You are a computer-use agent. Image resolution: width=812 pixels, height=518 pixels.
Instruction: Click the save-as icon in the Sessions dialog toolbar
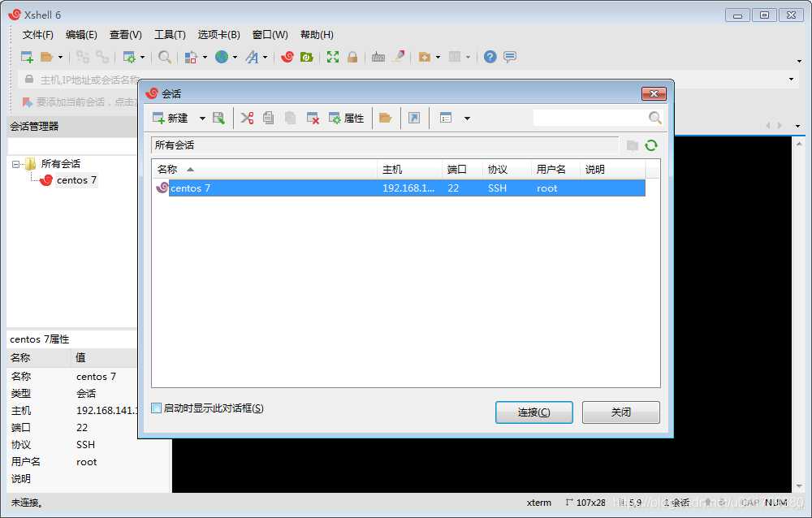coord(219,118)
